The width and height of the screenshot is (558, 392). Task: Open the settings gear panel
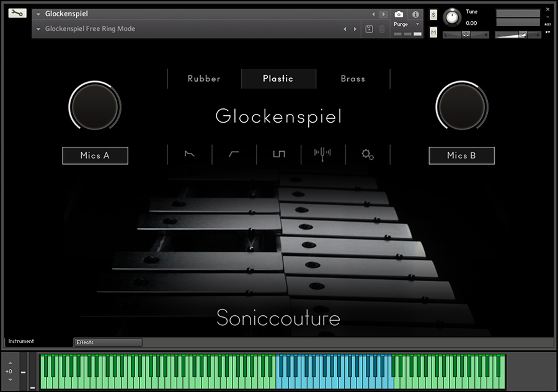pos(367,155)
